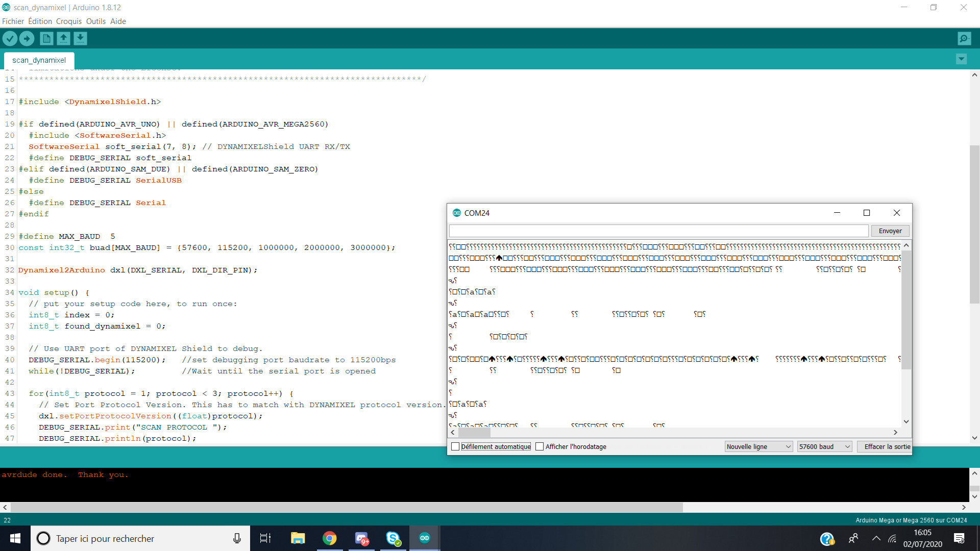Click the line containing void setup()
The width and height of the screenshot is (980, 551).
tap(54, 292)
